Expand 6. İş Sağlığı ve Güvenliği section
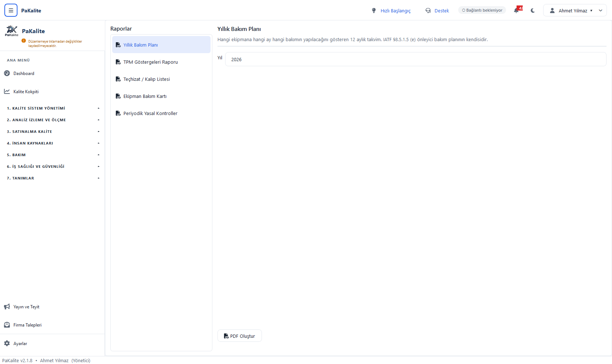Screen dimensions: 612x364 click(x=52, y=166)
